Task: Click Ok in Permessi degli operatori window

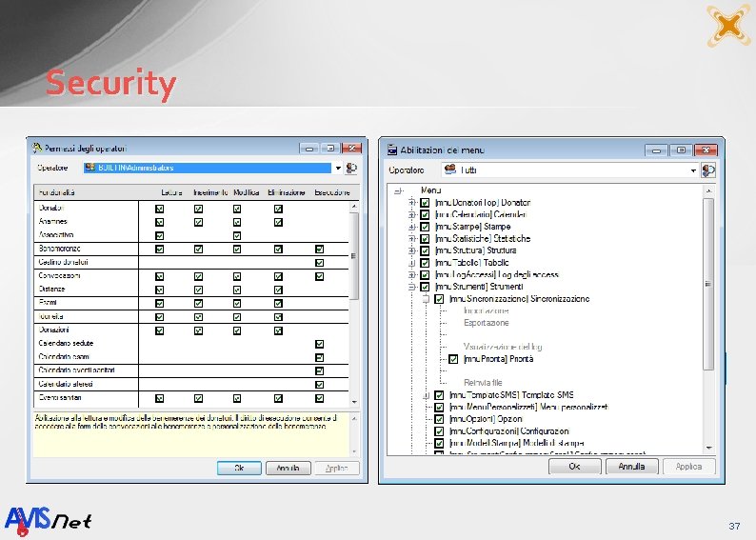Action: tap(239, 469)
